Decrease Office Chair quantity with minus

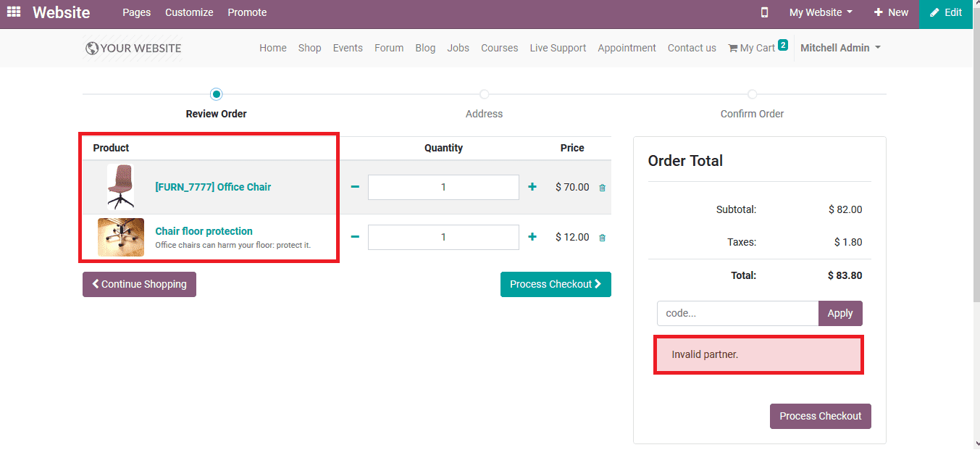[355, 187]
